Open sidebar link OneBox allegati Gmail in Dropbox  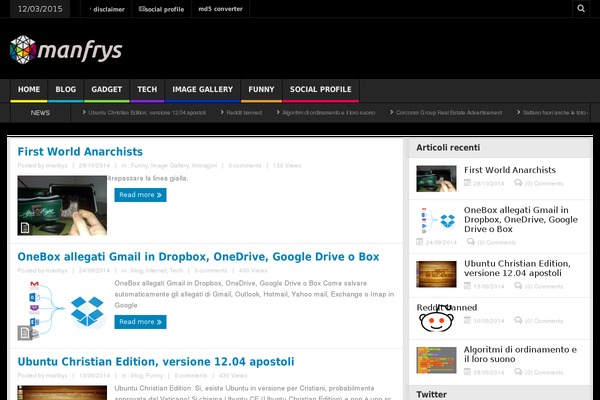[x=521, y=220]
